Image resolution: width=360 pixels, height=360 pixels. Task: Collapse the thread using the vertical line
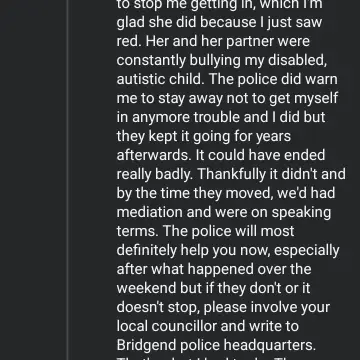(67, 180)
